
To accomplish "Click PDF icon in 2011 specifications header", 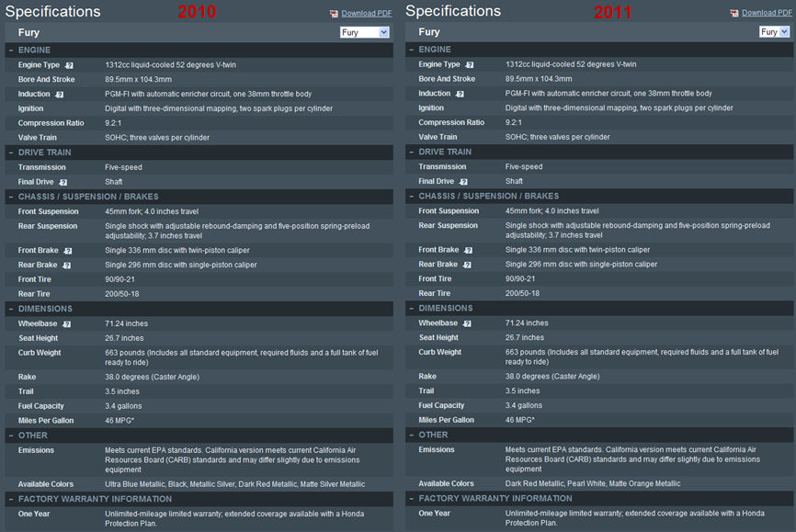I will coord(734,13).
